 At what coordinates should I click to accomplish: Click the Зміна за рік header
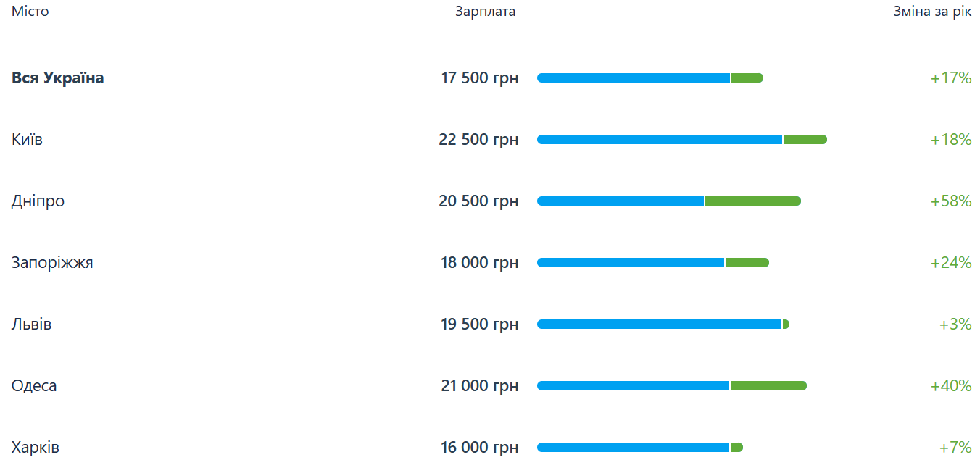pos(931,12)
